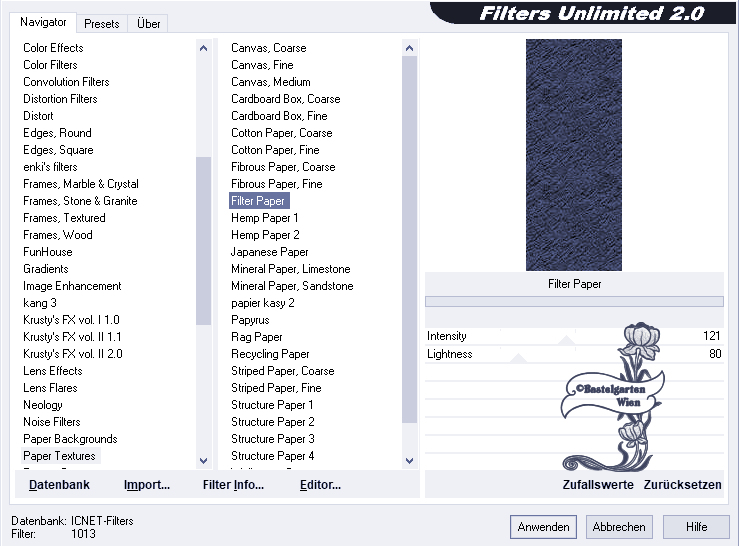Select papier kasy 2 filter
The width and height of the screenshot is (739, 546).
263,303
